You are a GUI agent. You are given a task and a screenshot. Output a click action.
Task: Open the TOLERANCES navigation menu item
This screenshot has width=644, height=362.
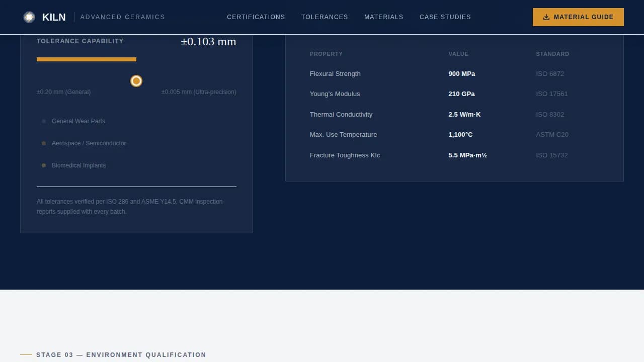[325, 17]
